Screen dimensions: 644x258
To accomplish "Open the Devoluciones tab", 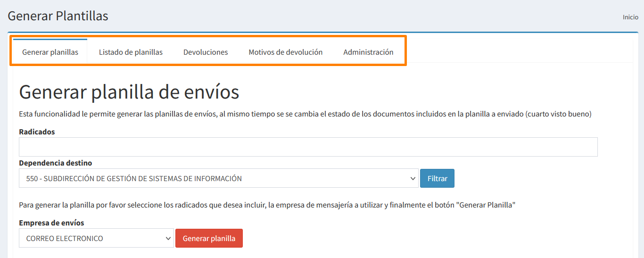I will [206, 52].
